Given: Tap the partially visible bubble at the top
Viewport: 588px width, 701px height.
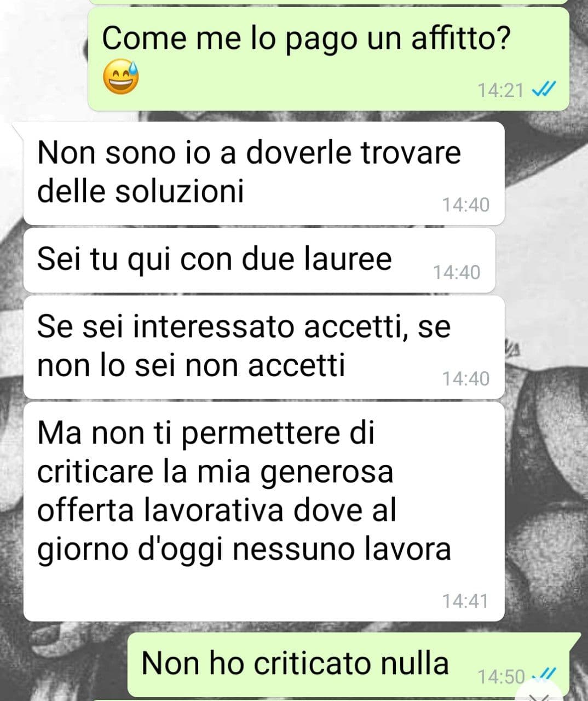Looking at the screenshot, I should pos(328,2).
